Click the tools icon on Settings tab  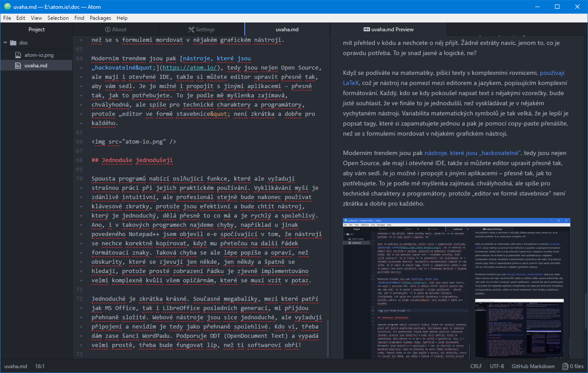[191, 30]
